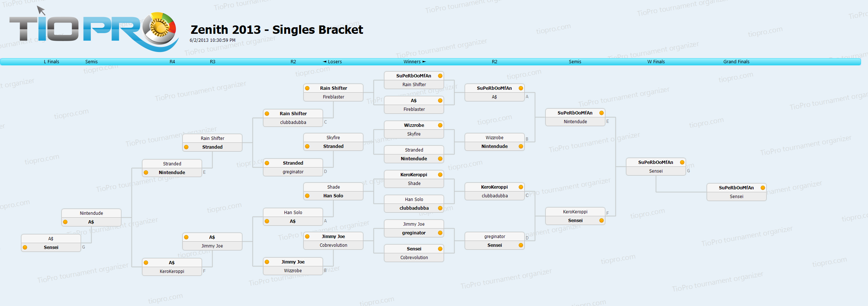868x306 pixels.
Task: Click orange dot beside Han Solo in Shade match
Action: pyautogui.click(x=307, y=196)
